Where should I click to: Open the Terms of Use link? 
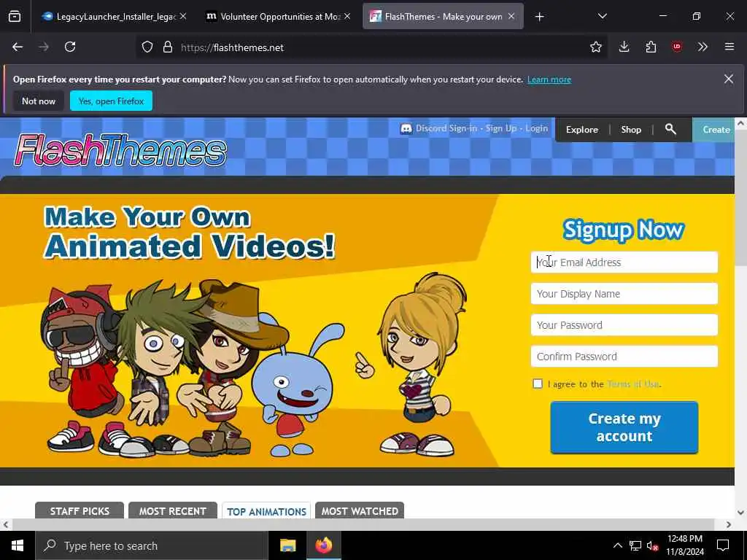(x=633, y=384)
